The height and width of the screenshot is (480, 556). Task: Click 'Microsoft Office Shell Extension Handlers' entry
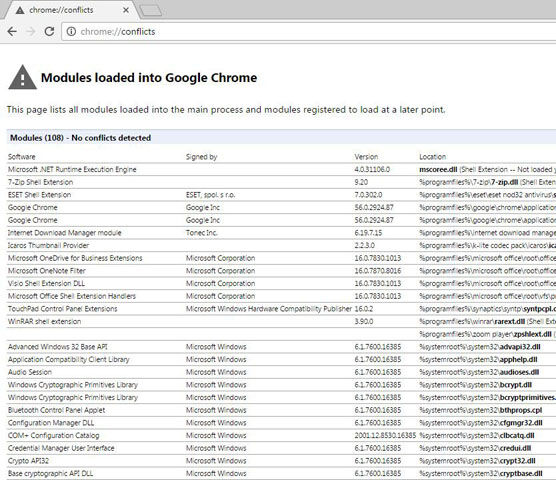(72, 296)
